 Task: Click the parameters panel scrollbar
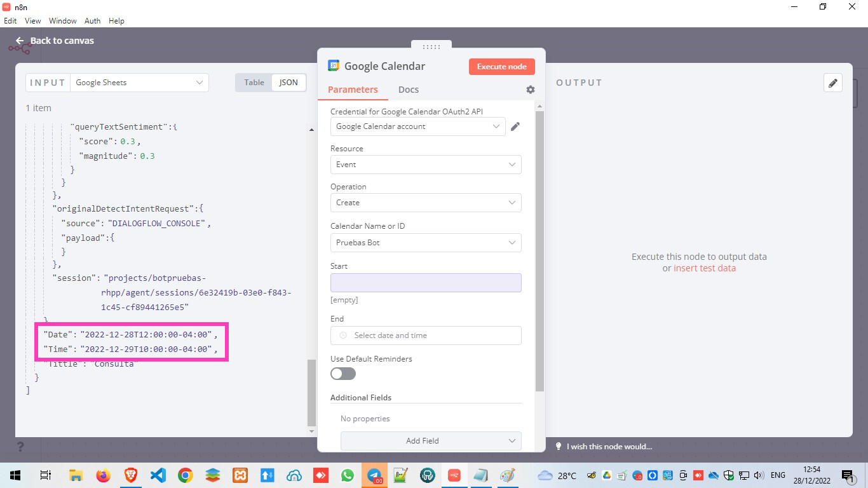click(x=539, y=251)
